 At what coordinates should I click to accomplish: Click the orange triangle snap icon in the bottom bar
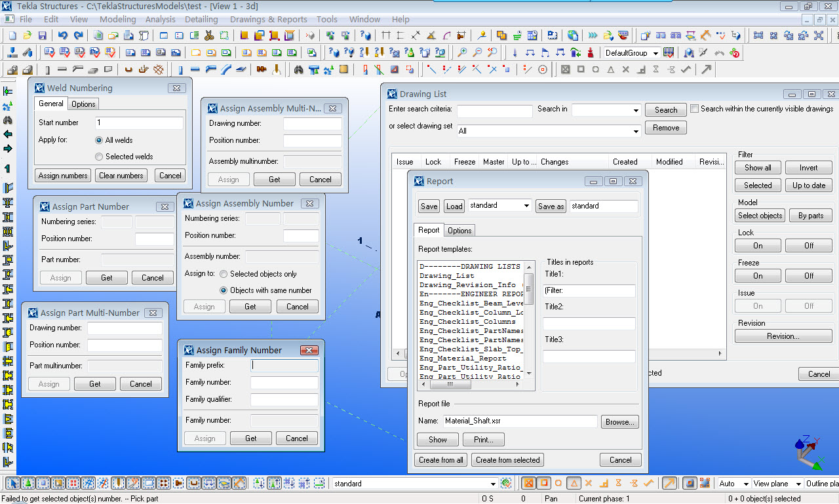pyautogui.click(x=574, y=484)
